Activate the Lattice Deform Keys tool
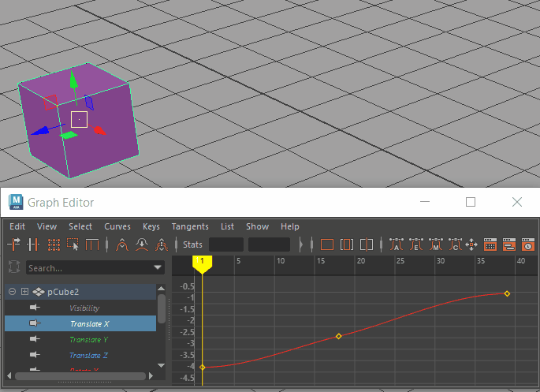 54,245
